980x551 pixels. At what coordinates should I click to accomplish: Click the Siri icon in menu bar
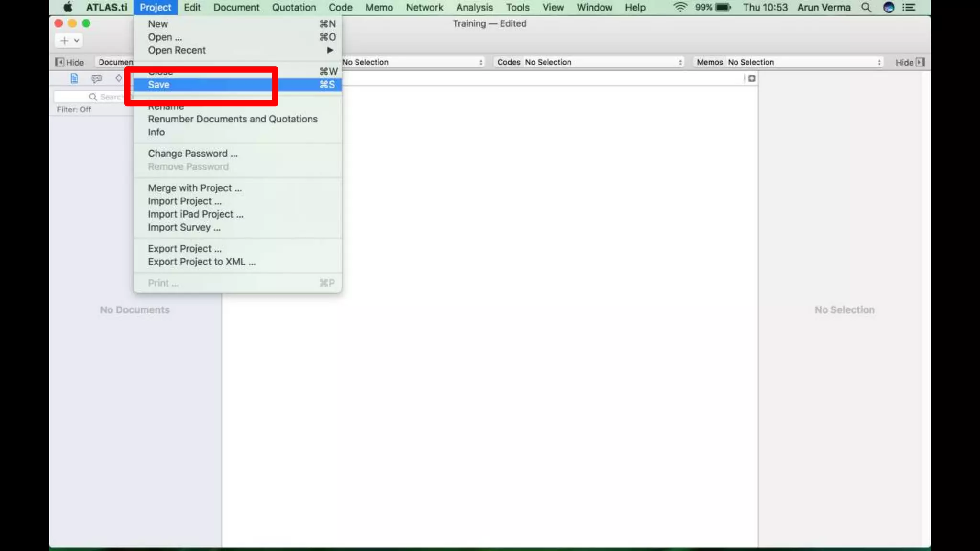(x=889, y=8)
